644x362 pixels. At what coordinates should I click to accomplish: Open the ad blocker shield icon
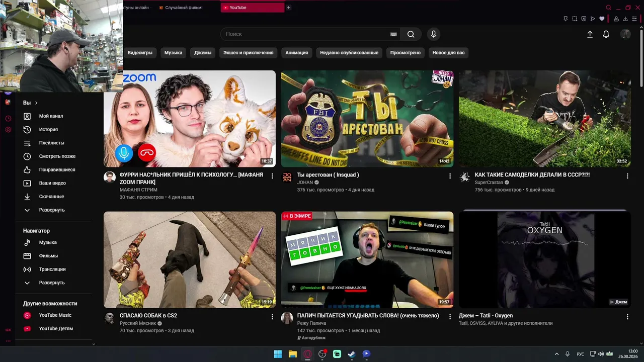[x=584, y=19]
